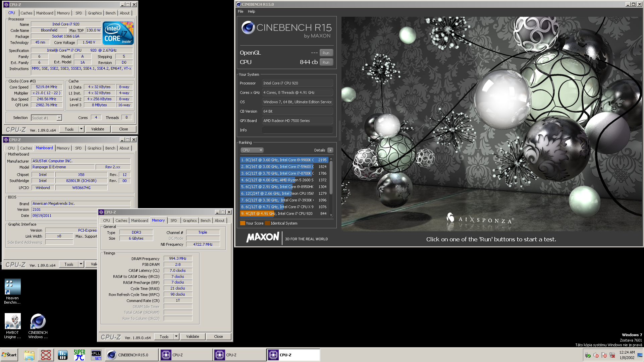Click Close button in Memory CPU-Z window
Image resolution: width=644 pixels, height=362 pixels.
[x=218, y=337]
